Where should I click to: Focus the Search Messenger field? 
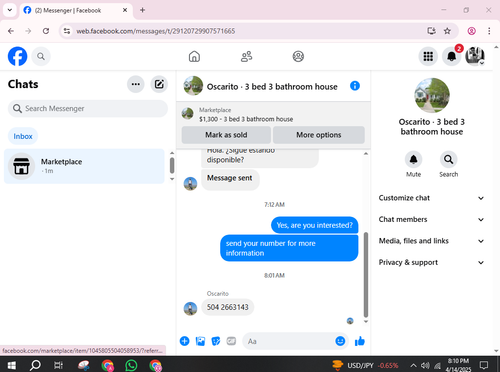point(88,108)
